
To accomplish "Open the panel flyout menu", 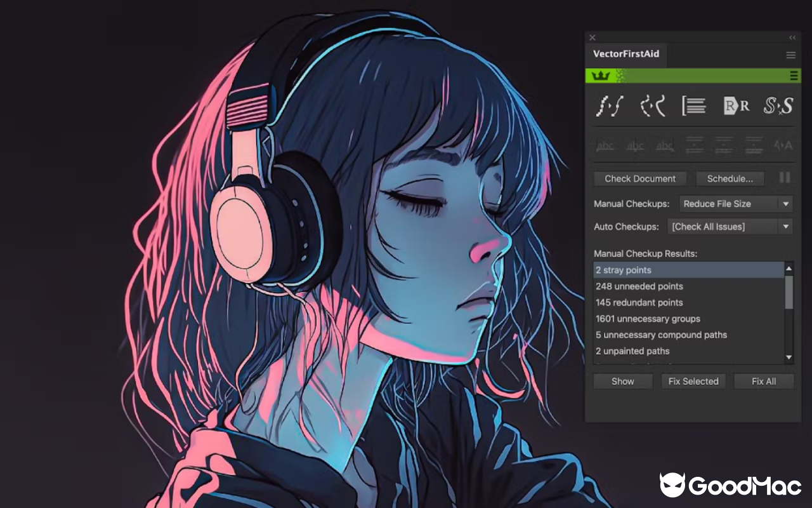I will [x=791, y=55].
